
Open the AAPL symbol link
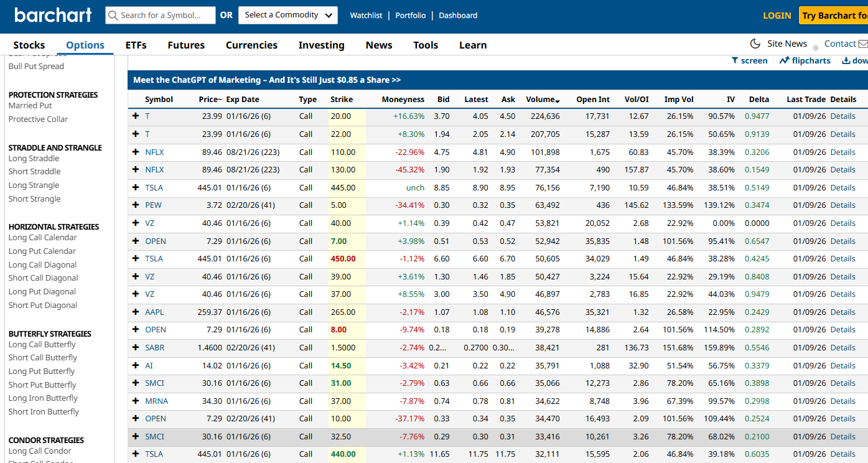click(154, 312)
